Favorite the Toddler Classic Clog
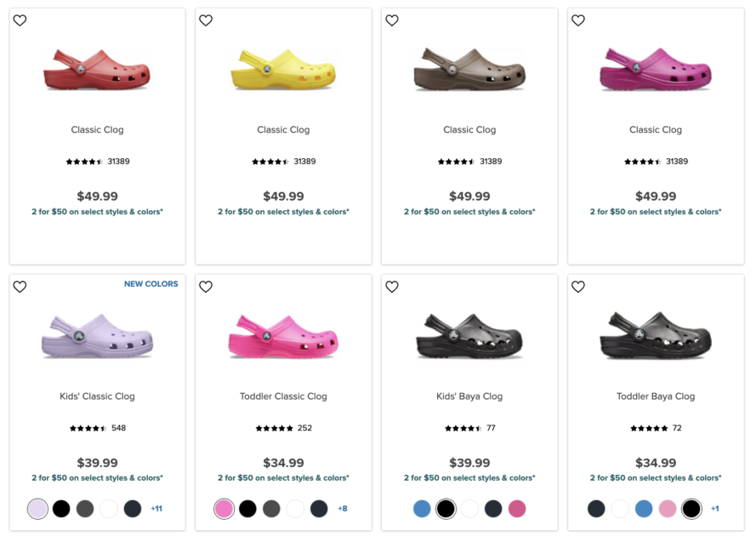 206,287
